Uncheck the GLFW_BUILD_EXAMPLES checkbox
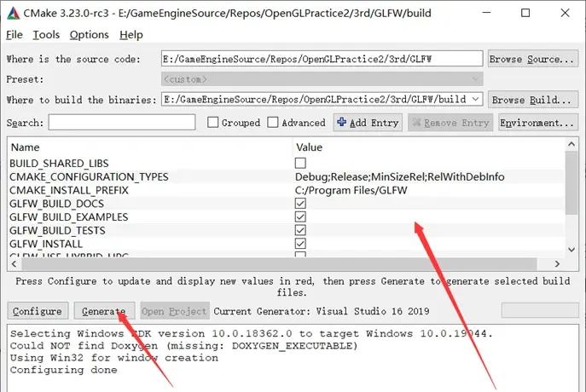Image resolution: width=586 pixels, height=392 pixels. coord(300,217)
